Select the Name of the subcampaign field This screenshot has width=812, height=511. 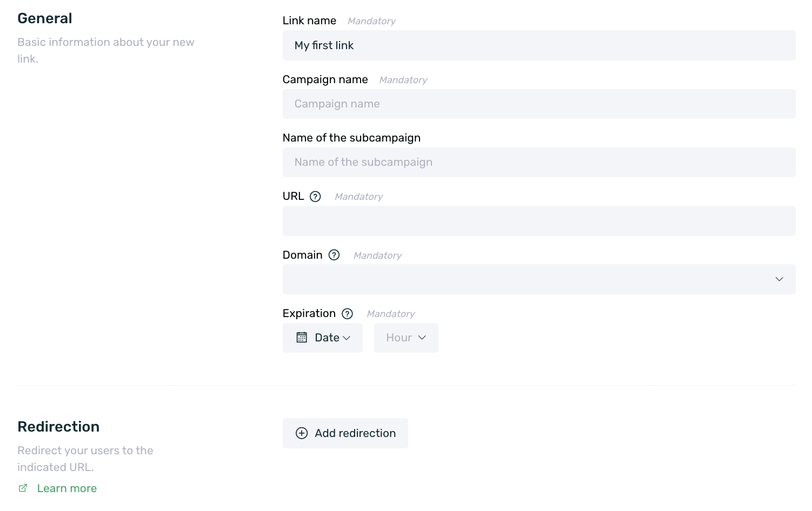pyautogui.click(x=539, y=162)
